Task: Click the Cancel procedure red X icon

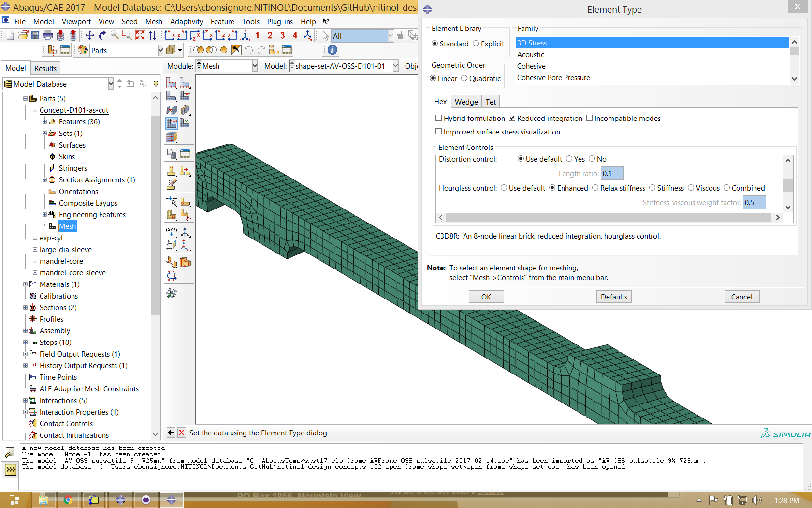Action: tap(182, 433)
